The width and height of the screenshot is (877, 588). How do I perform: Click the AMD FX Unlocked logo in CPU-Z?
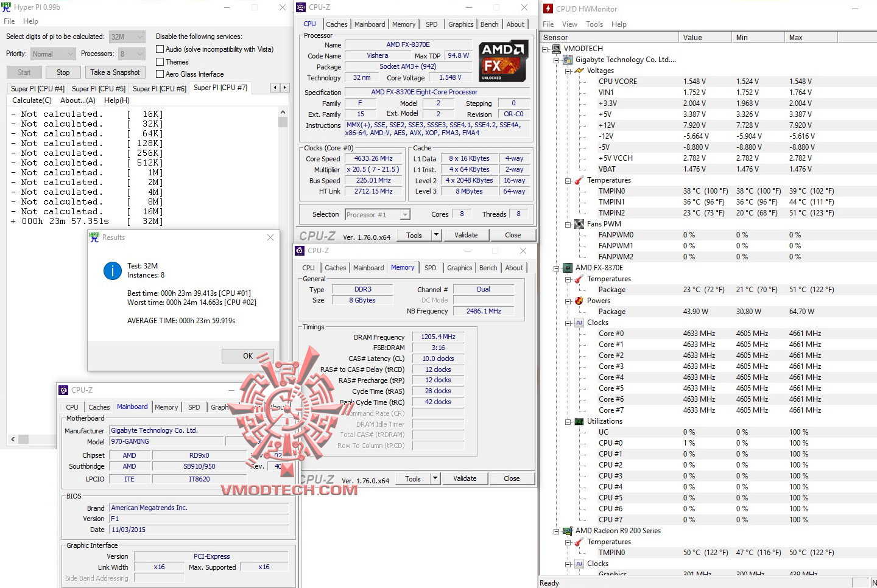502,61
